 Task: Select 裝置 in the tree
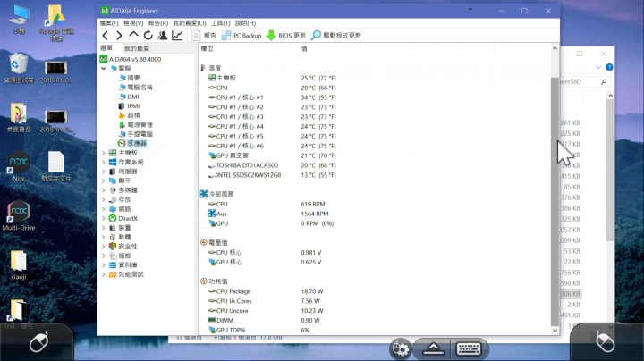(120, 228)
